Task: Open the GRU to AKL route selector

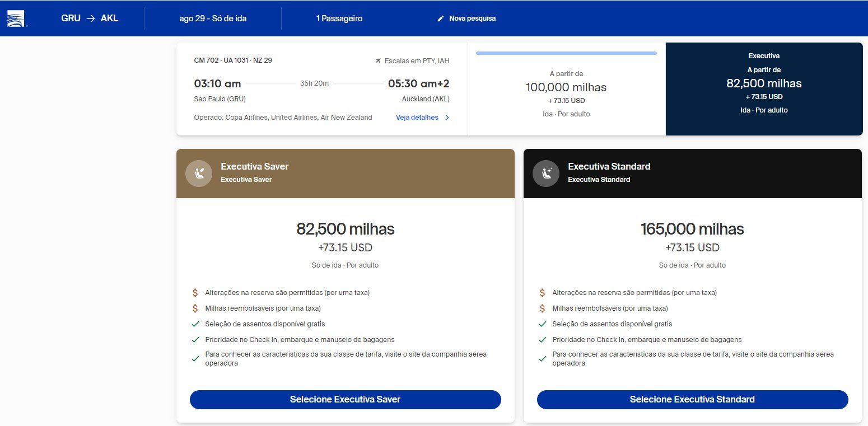Action: coord(90,18)
